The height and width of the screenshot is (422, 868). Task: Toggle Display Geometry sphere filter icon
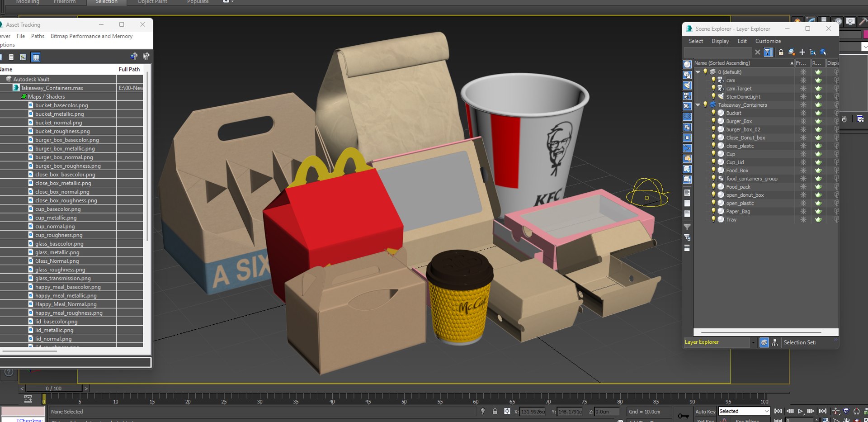coord(687,64)
